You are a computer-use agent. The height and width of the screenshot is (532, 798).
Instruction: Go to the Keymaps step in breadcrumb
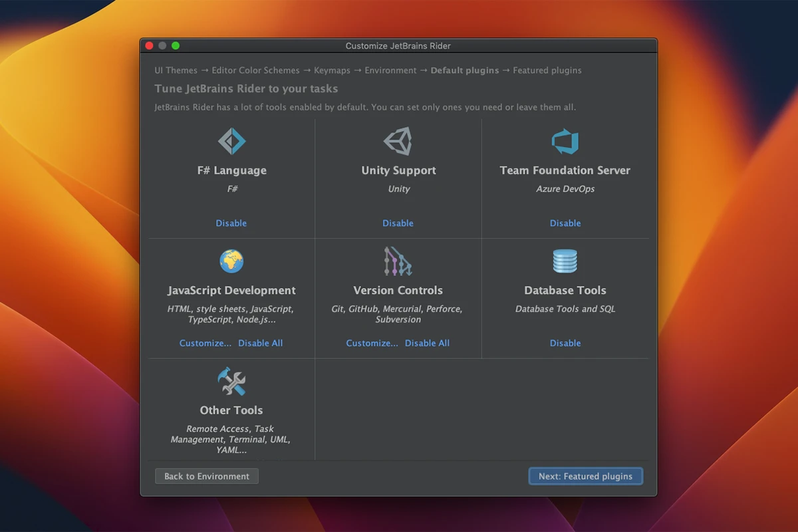click(332, 70)
